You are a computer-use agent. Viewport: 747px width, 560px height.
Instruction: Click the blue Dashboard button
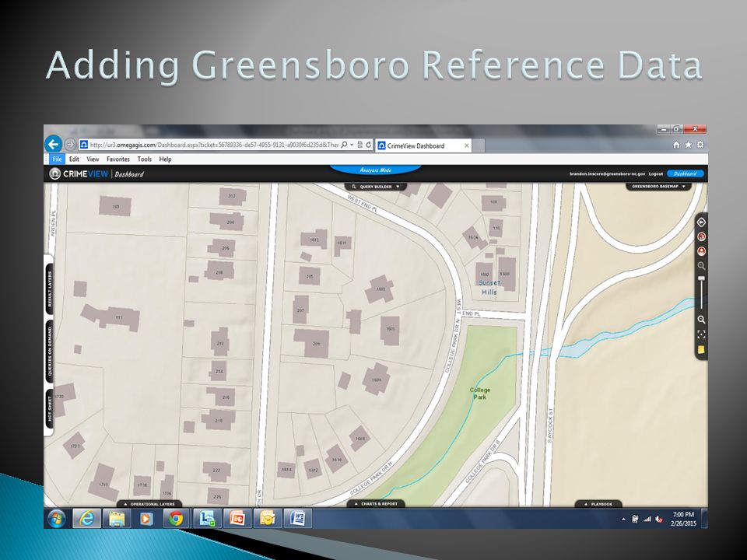click(x=686, y=173)
